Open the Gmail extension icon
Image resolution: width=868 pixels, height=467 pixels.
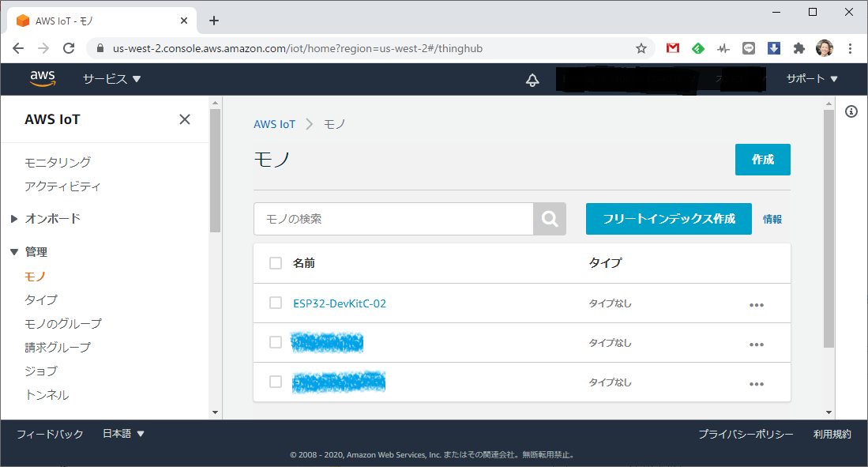[673, 48]
